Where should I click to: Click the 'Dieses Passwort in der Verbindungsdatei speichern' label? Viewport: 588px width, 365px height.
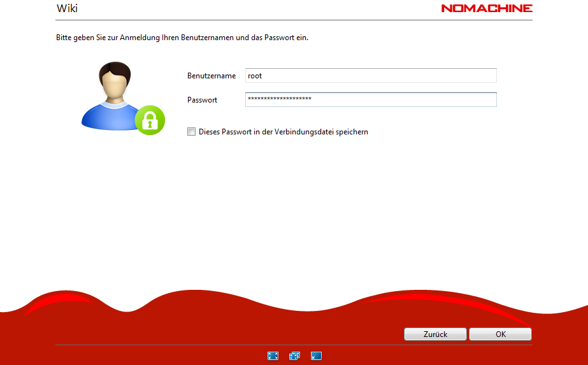pyautogui.click(x=283, y=132)
